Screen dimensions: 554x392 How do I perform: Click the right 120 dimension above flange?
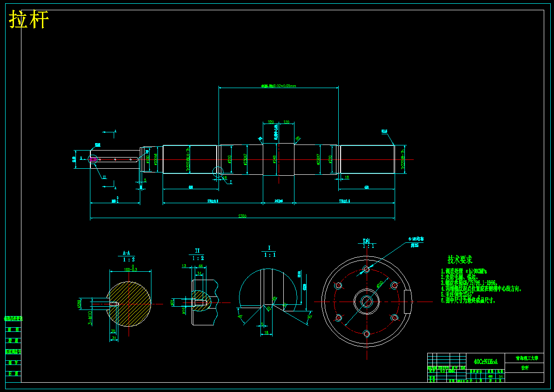tap(286, 122)
